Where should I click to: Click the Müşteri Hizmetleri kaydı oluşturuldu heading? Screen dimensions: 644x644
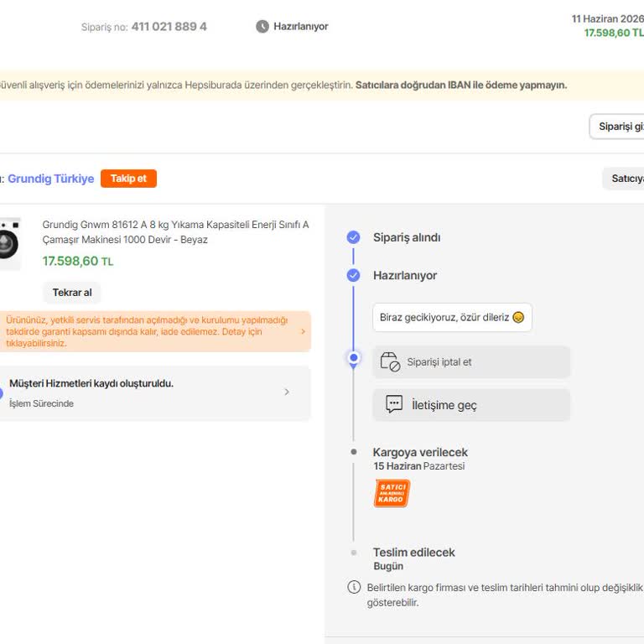pyautogui.click(x=91, y=383)
